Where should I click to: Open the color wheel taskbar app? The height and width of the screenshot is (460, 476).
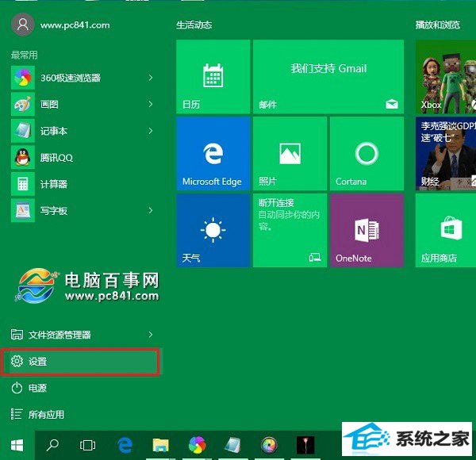[269, 446]
